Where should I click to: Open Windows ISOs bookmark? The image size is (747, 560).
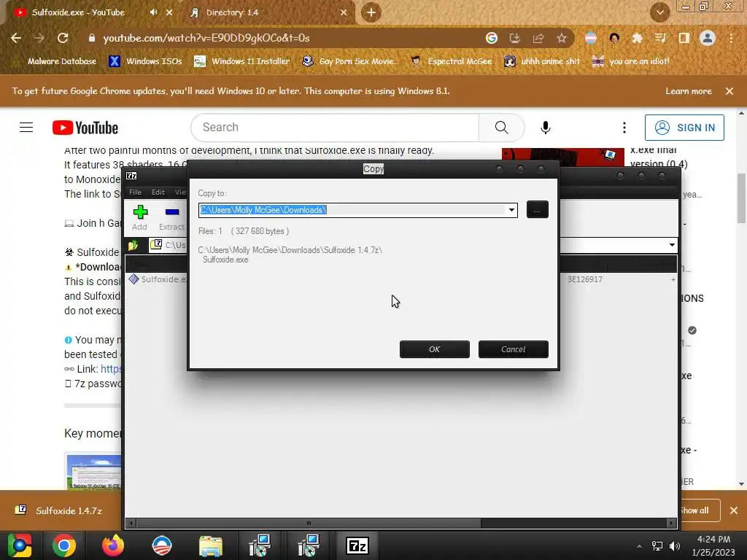click(145, 61)
